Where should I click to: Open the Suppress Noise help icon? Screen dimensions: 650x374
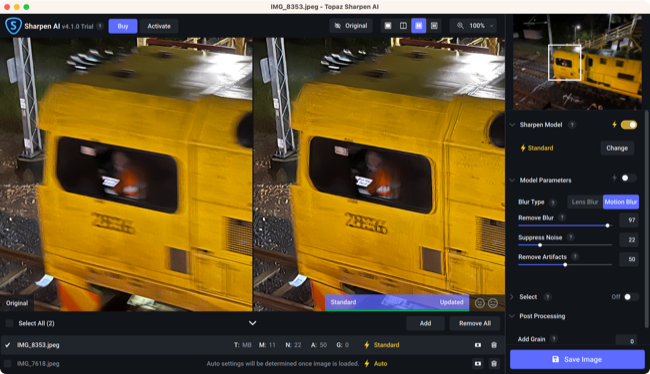coord(571,237)
